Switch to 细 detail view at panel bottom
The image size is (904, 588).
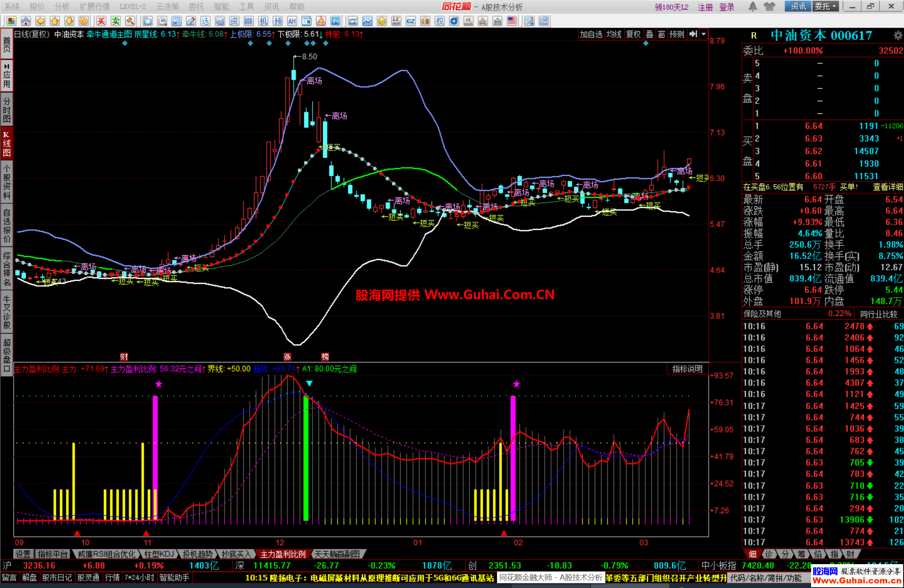[x=752, y=554]
